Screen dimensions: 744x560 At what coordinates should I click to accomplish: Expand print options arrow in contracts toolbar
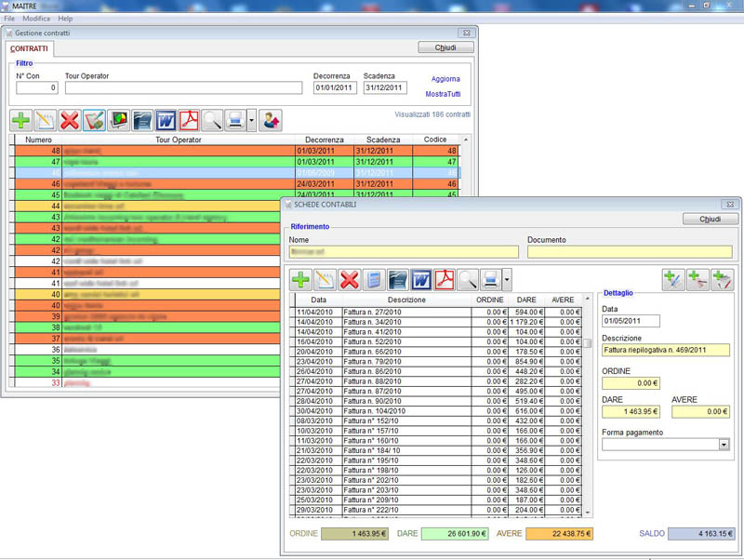point(251,120)
